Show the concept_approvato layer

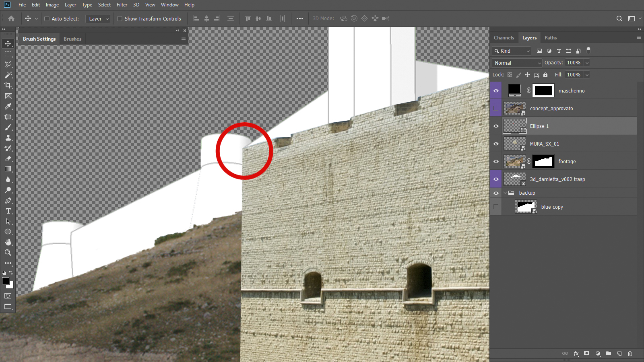[496, 108]
